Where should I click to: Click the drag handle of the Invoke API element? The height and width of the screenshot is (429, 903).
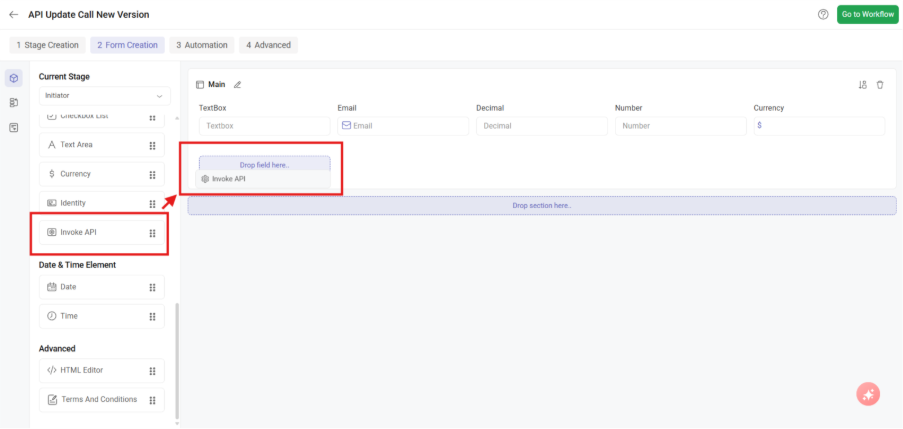click(x=152, y=233)
